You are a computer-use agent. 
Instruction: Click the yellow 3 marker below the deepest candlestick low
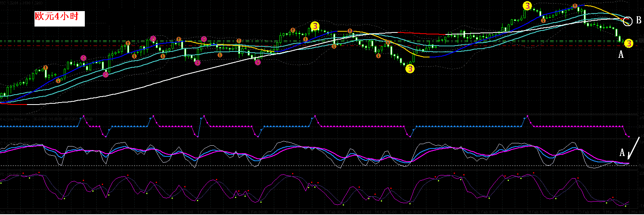click(410, 68)
